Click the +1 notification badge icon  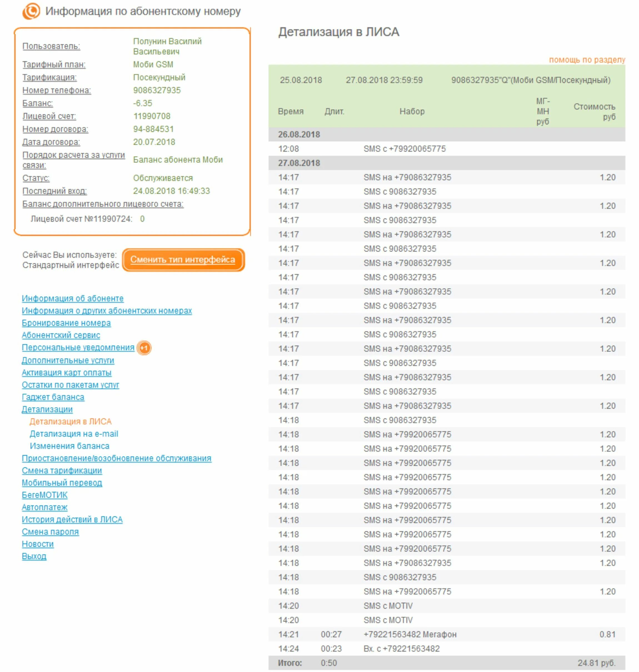click(144, 348)
